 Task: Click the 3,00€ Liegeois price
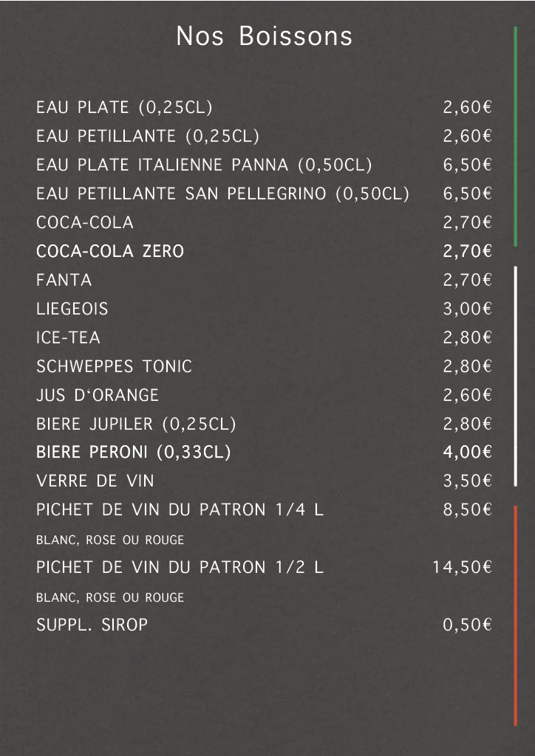(x=467, y=309)
